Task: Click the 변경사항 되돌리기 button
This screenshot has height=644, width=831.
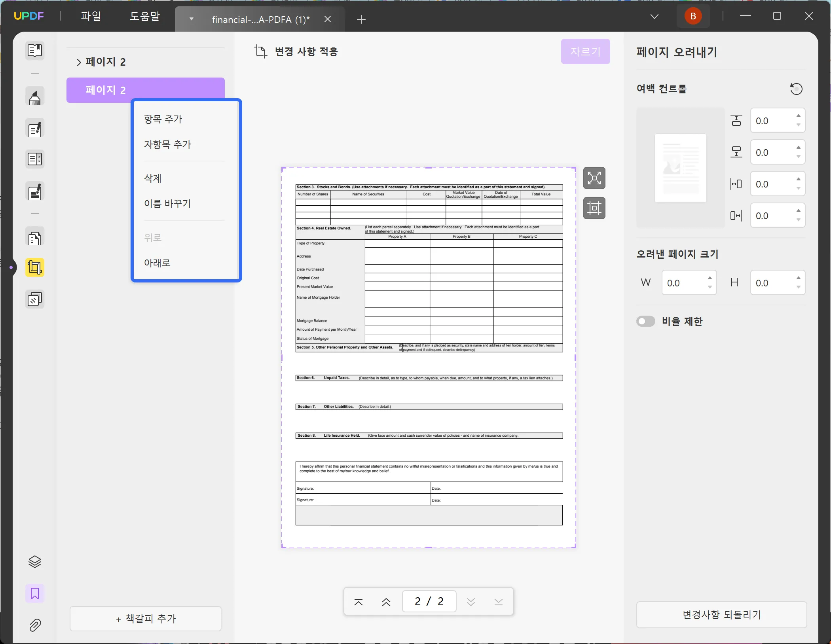Action: pyautogui.click(x=721, y=615)
